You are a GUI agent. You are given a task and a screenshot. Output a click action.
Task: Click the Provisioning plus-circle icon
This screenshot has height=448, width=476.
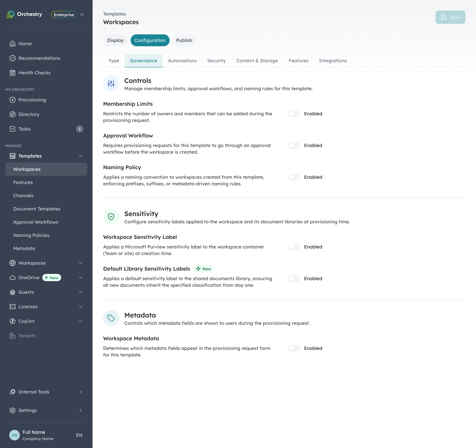13,100
